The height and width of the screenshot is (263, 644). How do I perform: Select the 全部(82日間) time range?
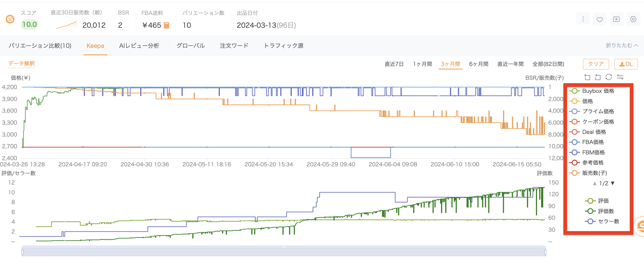(x=548, y=64)
